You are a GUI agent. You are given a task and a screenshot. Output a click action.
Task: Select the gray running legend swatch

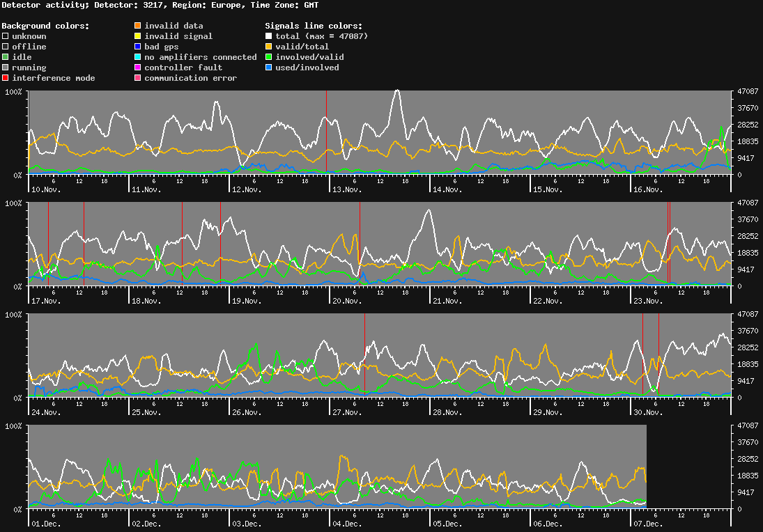point(6,68)
